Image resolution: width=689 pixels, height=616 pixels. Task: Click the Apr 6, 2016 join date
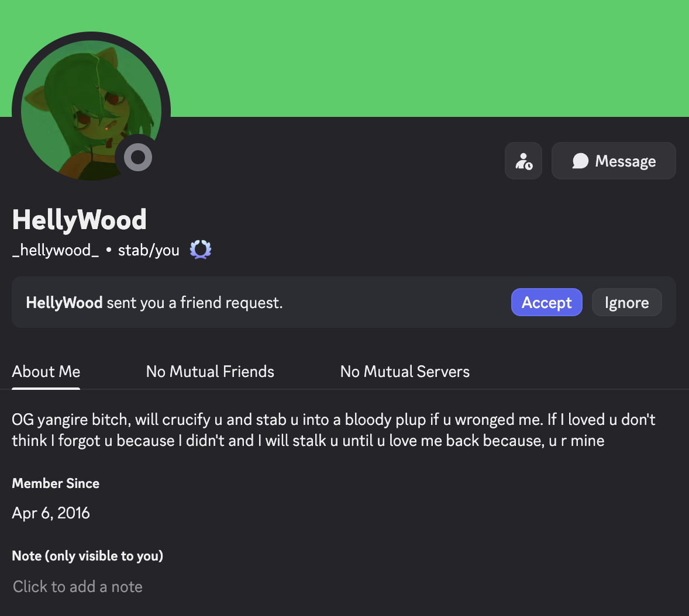(51, 513)
